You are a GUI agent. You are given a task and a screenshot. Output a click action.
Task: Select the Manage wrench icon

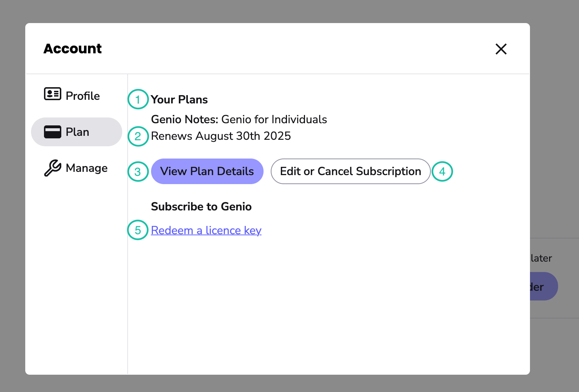pos(52,168)
